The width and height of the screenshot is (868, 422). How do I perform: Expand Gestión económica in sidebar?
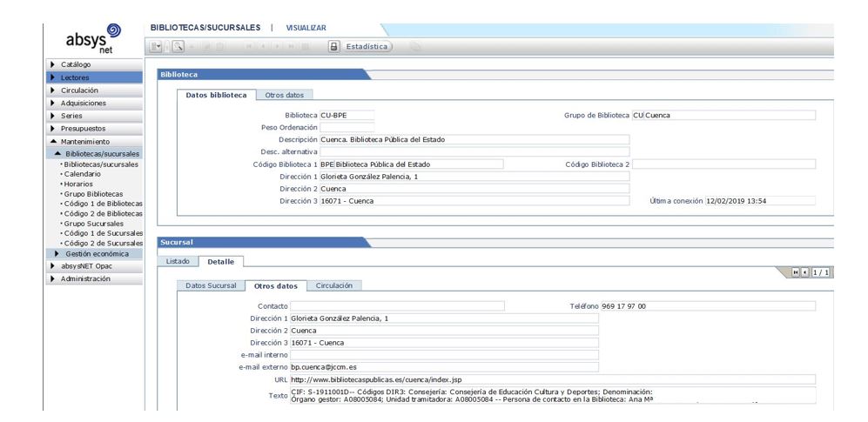[97, 253]
